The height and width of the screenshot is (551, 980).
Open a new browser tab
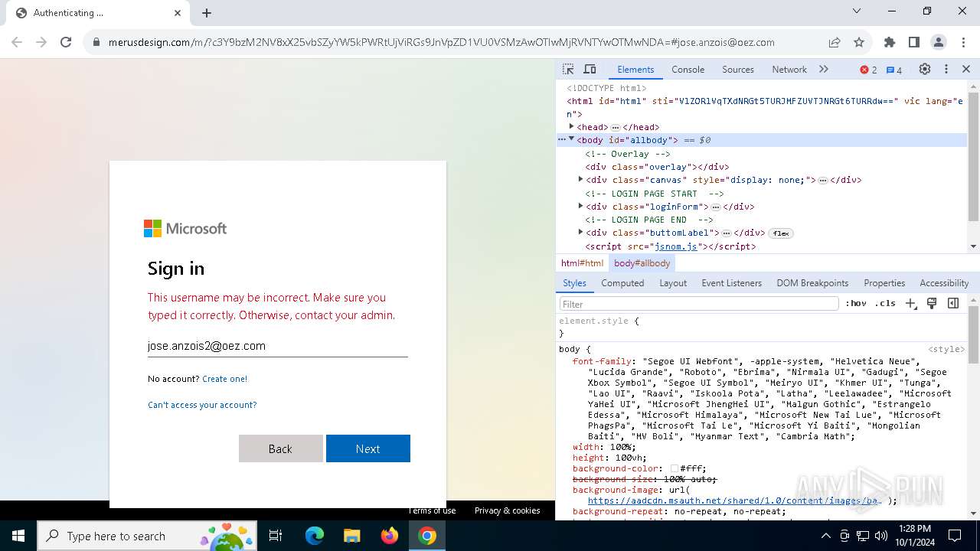pos(207,12)
